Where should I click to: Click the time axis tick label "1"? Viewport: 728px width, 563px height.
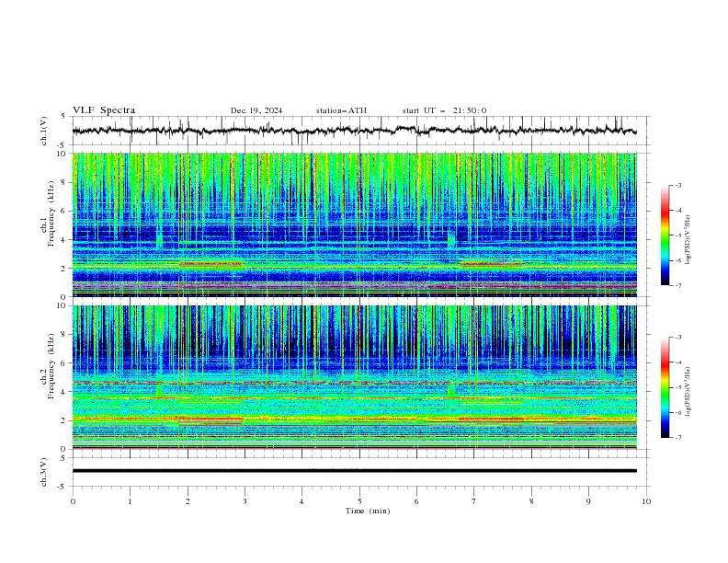130,501
